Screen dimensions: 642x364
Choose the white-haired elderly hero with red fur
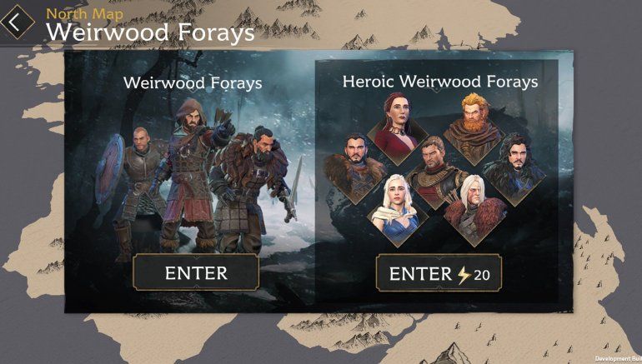[x=475, y=211]
